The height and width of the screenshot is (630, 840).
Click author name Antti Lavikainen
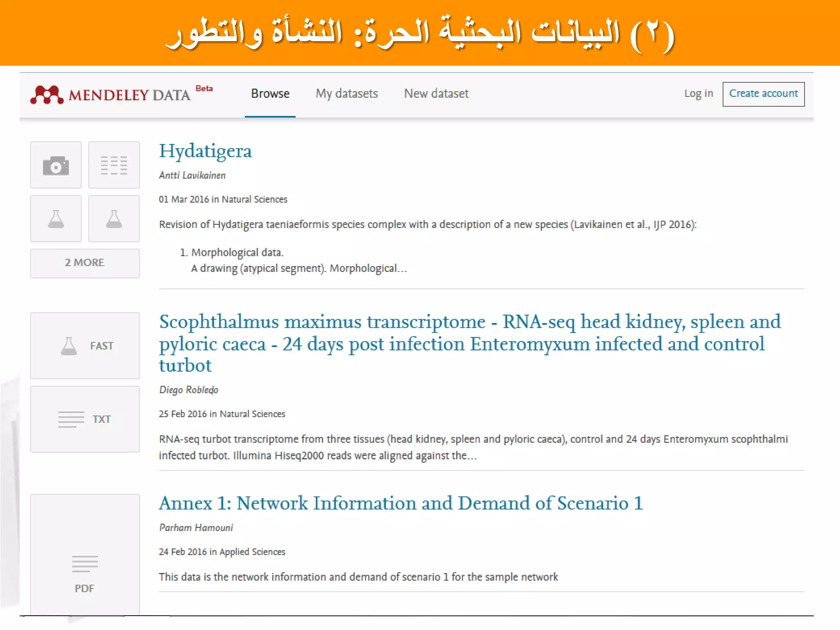[x=192, y=176]
